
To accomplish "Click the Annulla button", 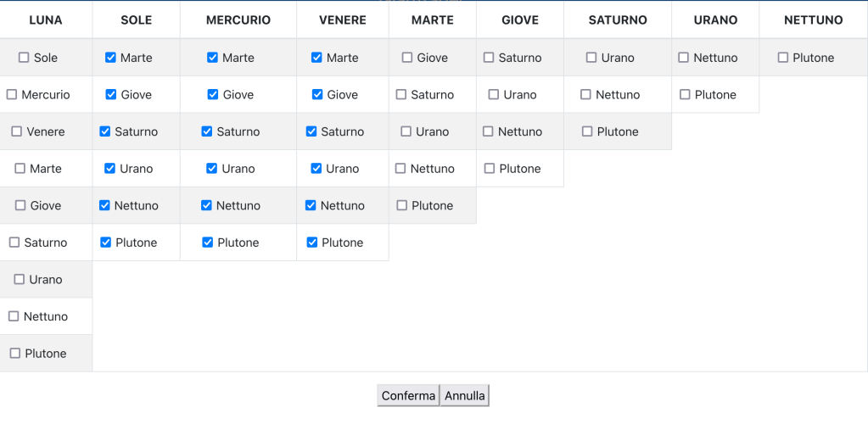I will tap(465, 396).
